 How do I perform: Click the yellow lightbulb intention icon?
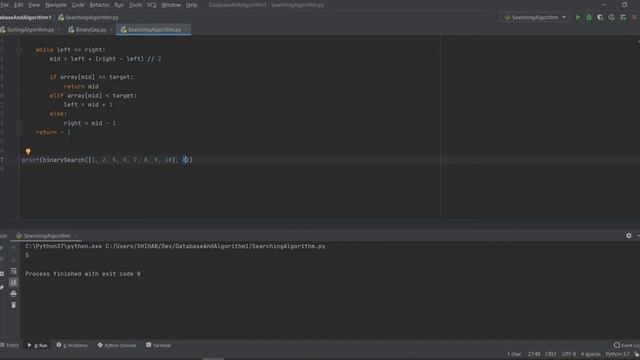(28, 151)
